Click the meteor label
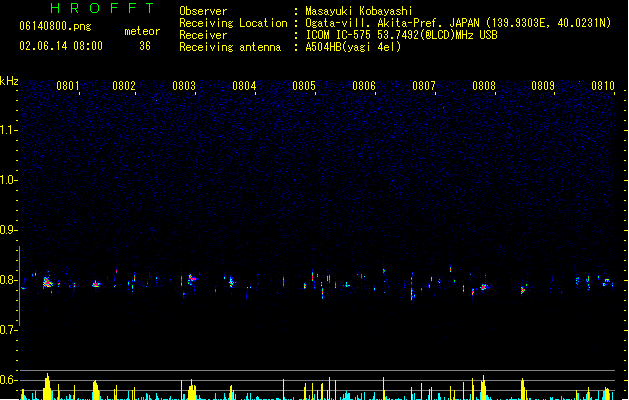Screen dimensions: 629x400 point(142,31)
